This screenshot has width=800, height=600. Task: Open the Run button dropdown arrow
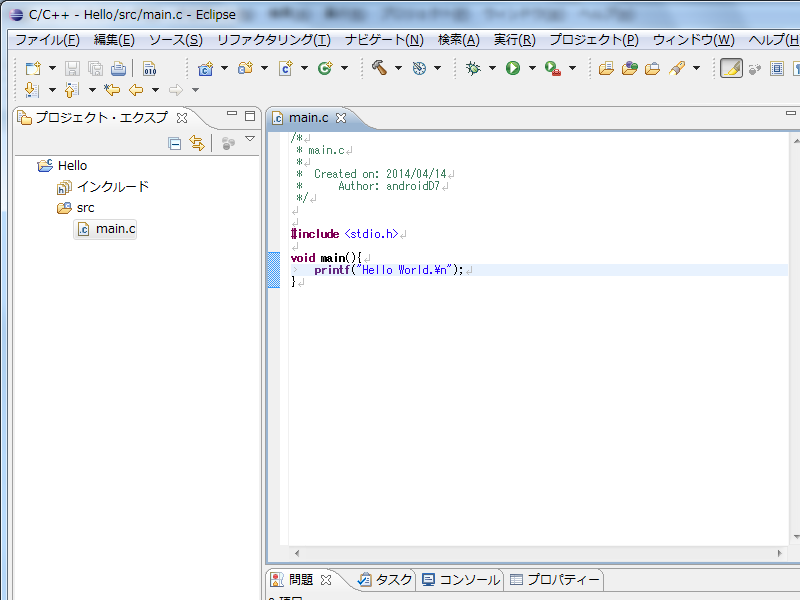tap(532, 68)
